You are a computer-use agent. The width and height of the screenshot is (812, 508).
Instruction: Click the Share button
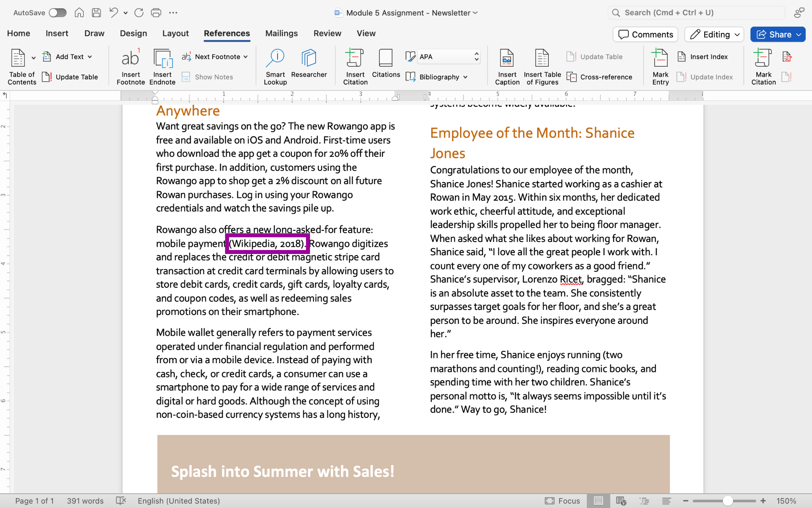pos(778,35)
